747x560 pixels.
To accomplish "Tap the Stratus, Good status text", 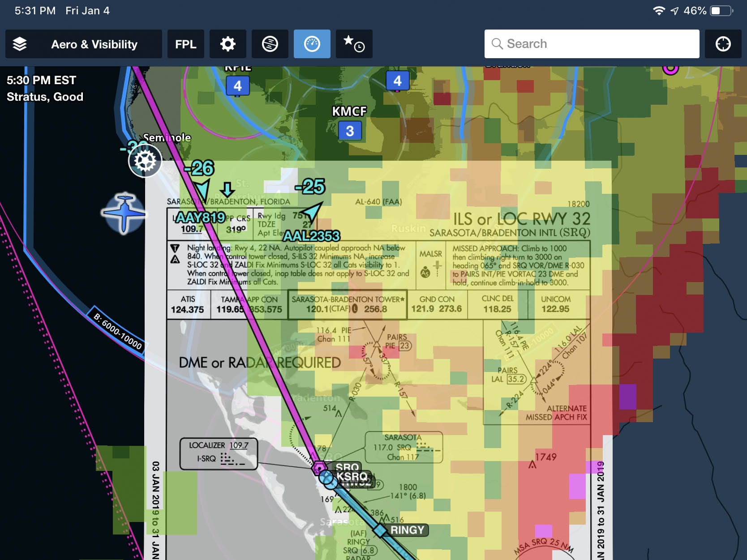I will [x=45, y=97].
